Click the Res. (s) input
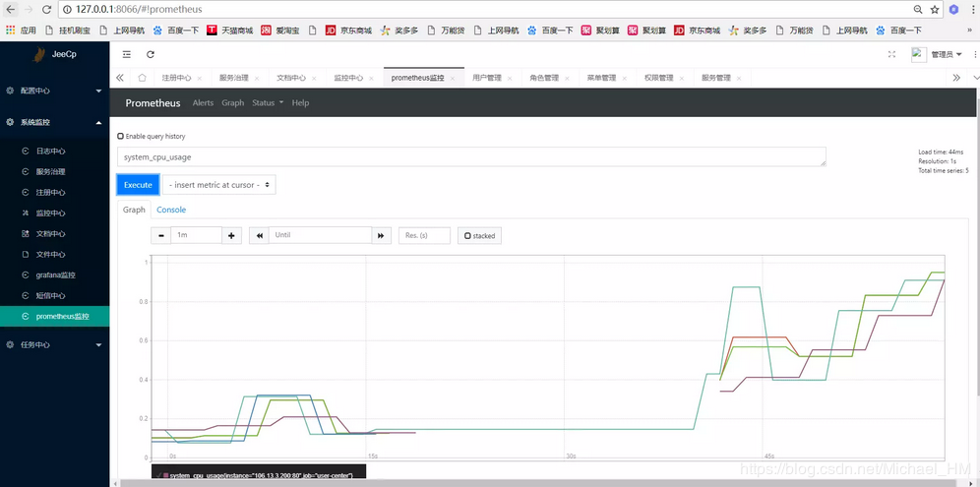Image resolution: width=980 pixels, height=487 pixels. 424,236
